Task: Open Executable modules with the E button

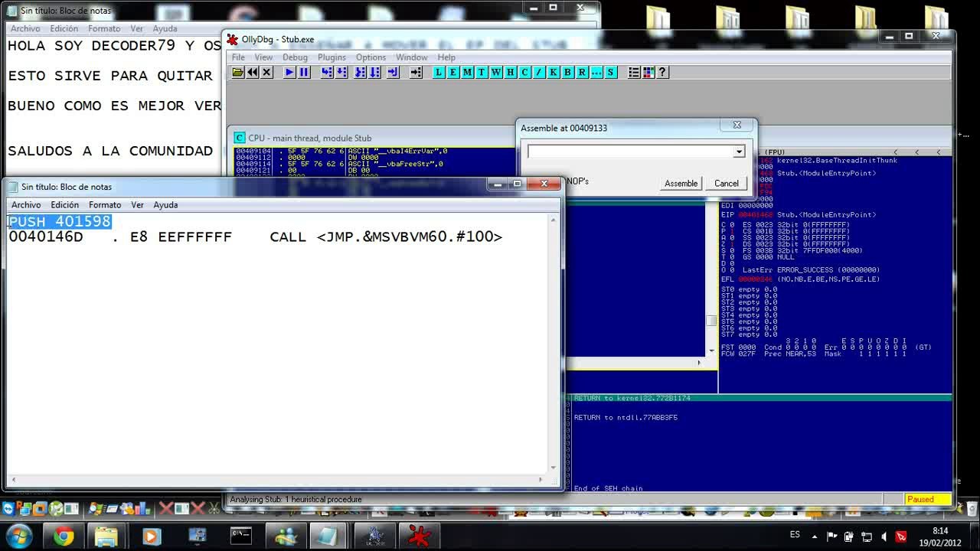Action: tap(453, 72)
